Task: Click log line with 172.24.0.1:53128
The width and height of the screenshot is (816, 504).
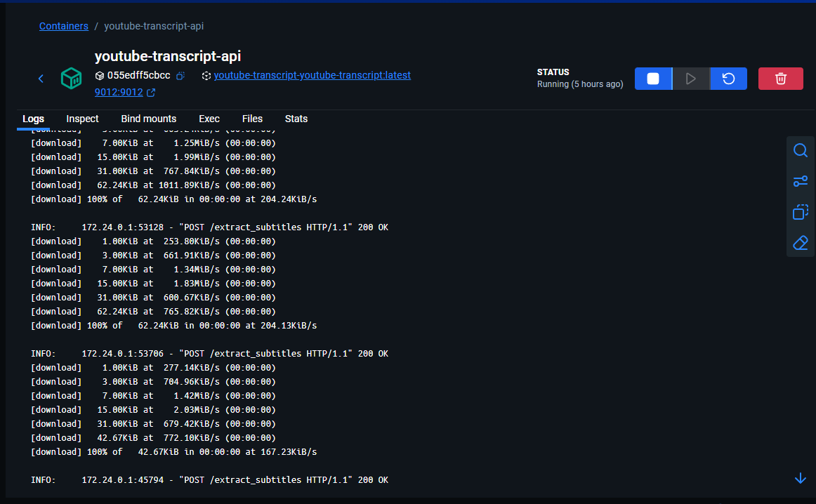Action: [209, 227]
